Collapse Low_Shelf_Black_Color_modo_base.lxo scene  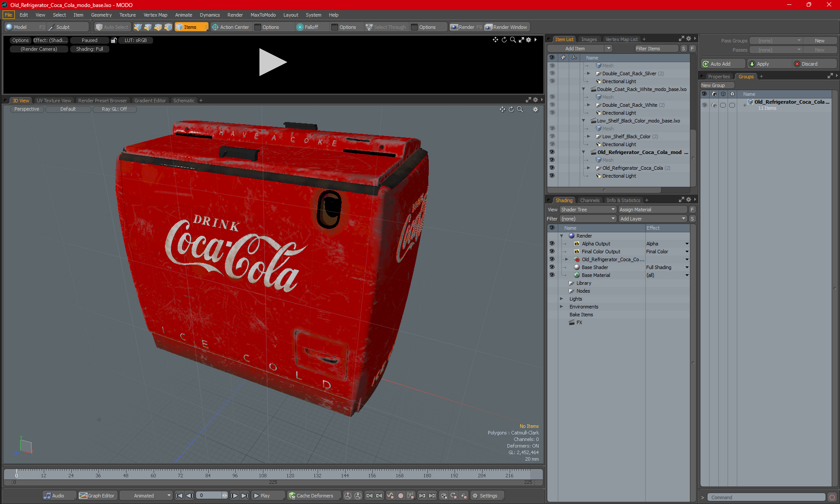point(583,121)
